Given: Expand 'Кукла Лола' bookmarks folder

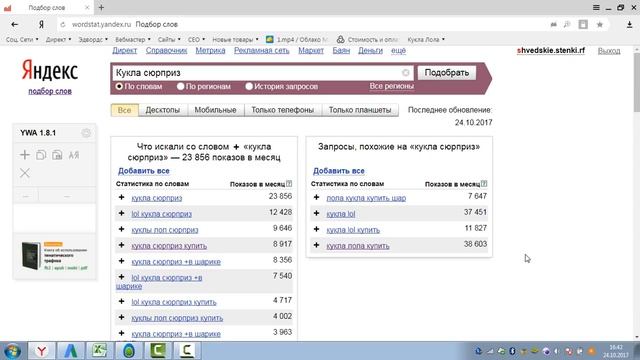Looking at the screenshot, I should 426,40.
